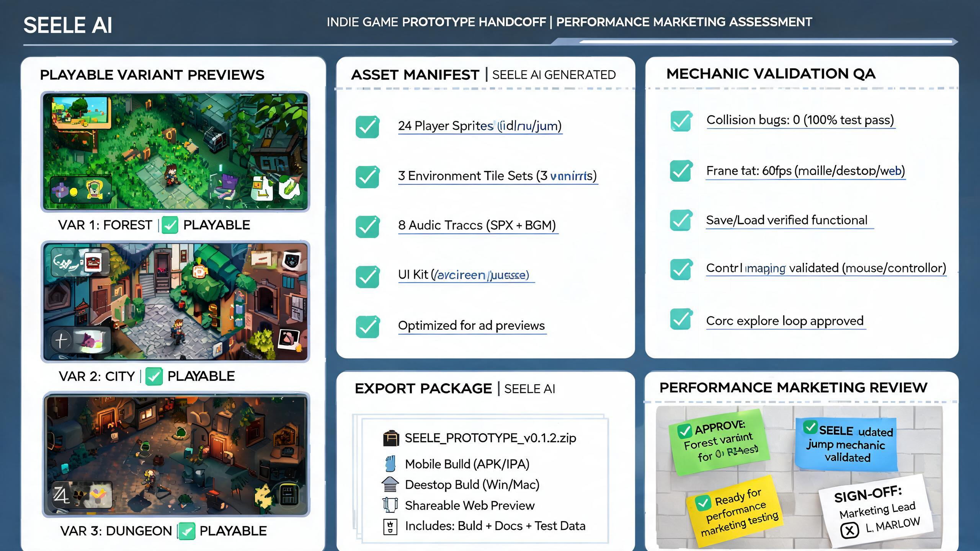Image resolution: width=980 pixels, height=551 pixels.
Task: Open the Collision bugs: 0 link
Action: (800, 120)
